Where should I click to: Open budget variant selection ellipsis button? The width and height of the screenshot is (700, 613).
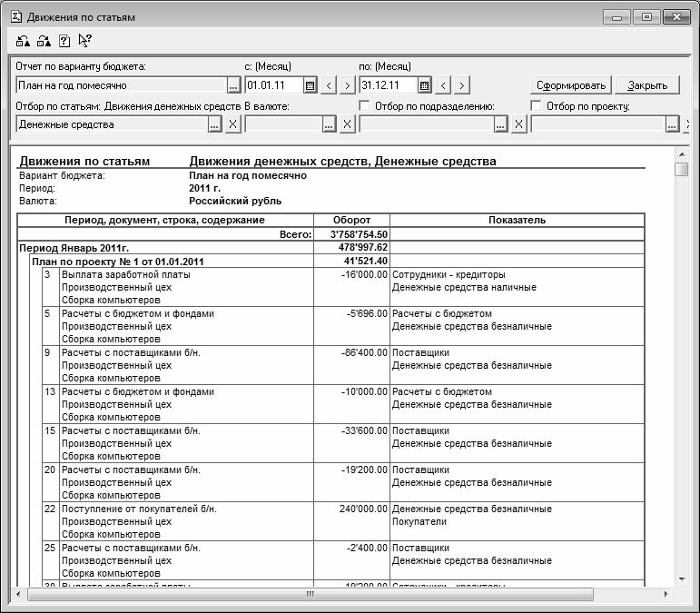tap(233, 85)
